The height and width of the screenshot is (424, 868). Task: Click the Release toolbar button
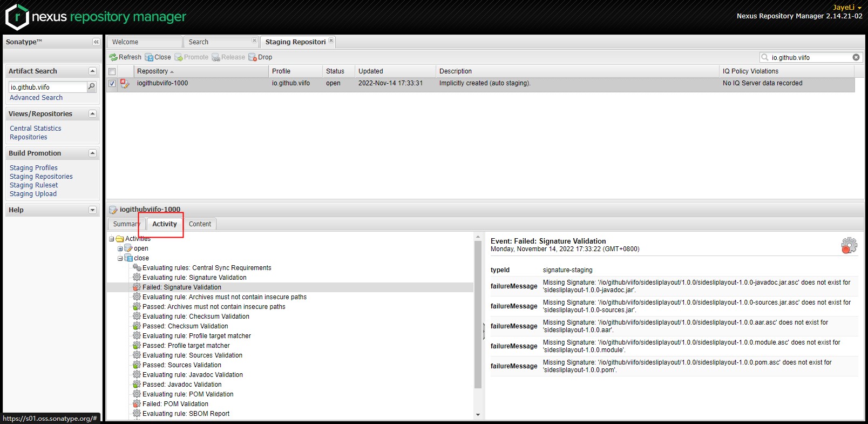228,57
